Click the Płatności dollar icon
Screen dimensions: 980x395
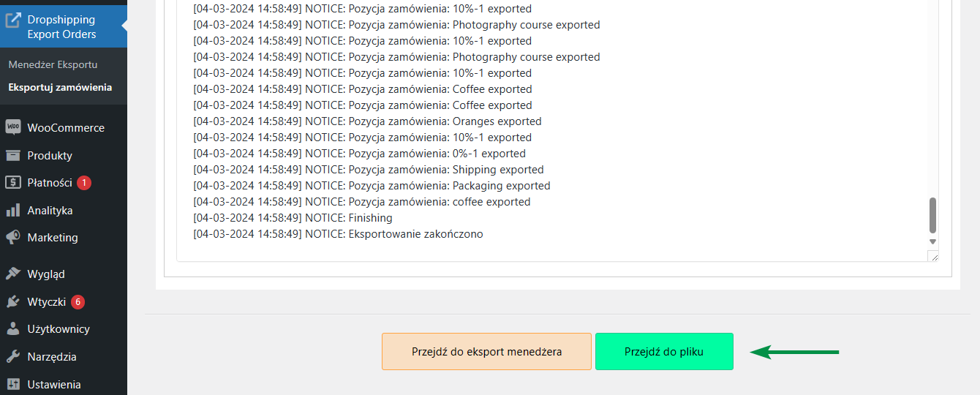pyautogui.click(x=13, y=182)
